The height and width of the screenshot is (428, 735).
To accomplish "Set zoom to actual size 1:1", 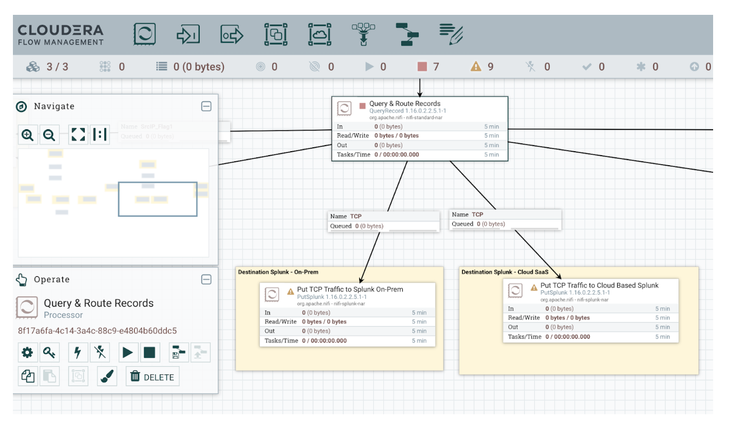I will pyautogui.click(x=99, y=135).
